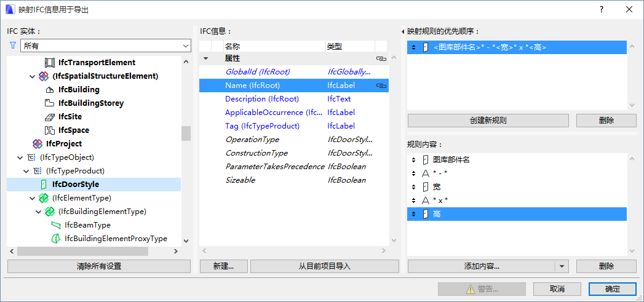644x302 pixels.
Task: Click the door icon on 宽 row
Action: pos(426,187)
